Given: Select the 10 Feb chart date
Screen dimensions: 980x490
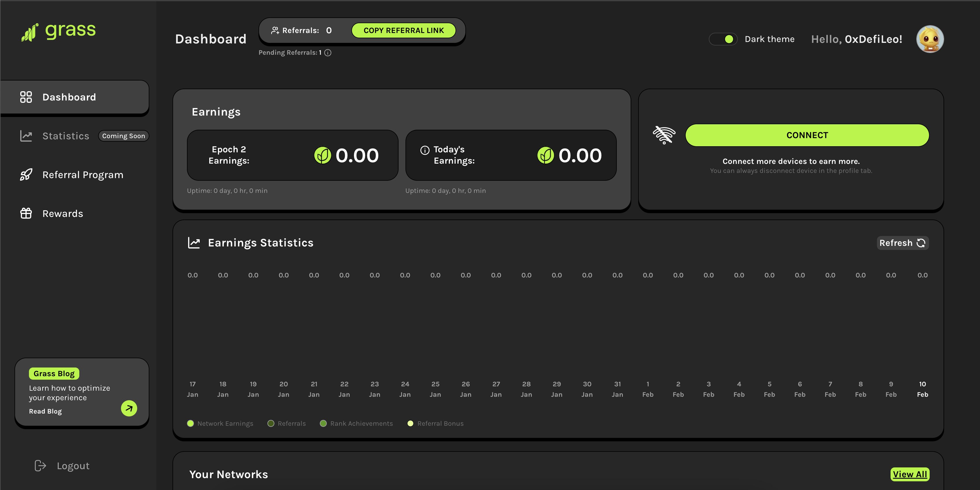Looking at the screenshot, I should 922,389.
